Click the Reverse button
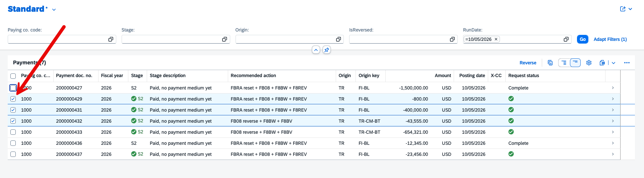 coord(528,63)
